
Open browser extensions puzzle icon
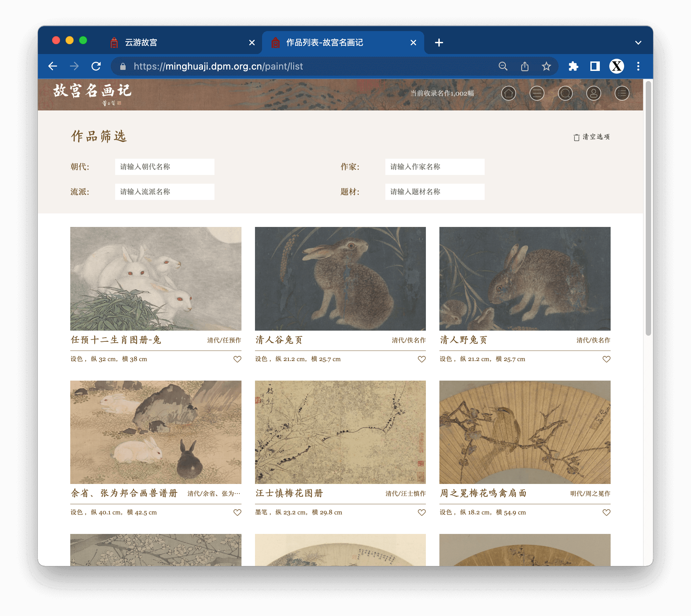pos(573,66)
